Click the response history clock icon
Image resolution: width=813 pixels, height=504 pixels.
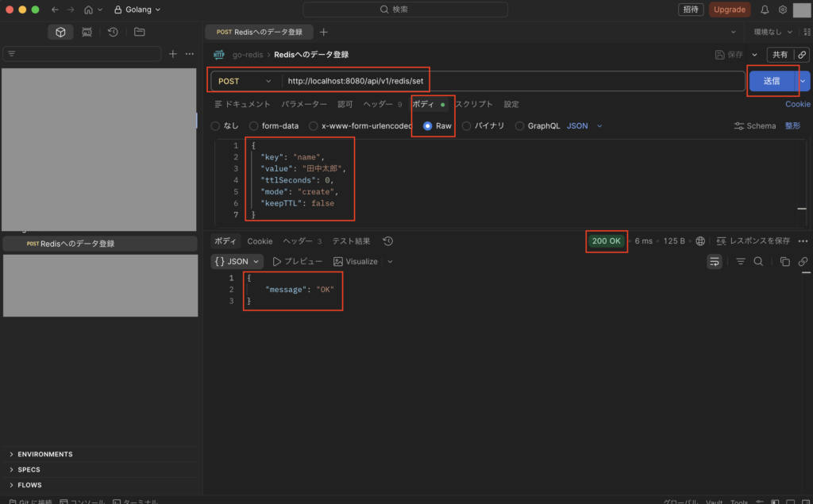(x=387, y=241)
